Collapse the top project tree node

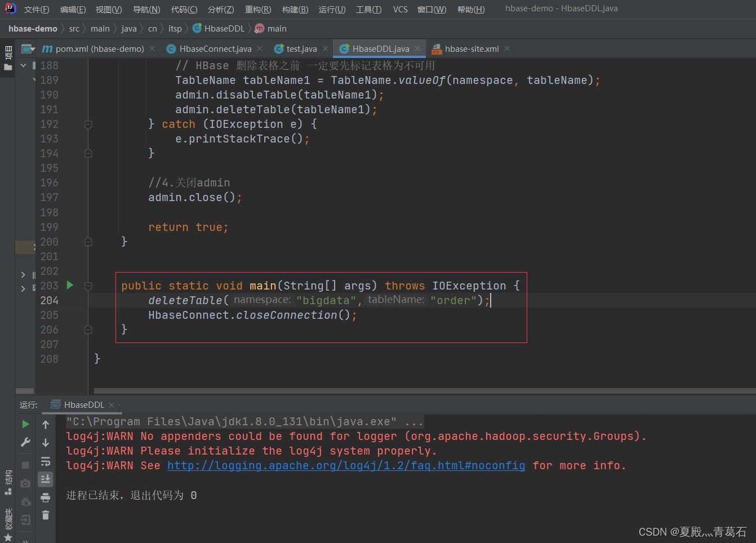(23, 65)
